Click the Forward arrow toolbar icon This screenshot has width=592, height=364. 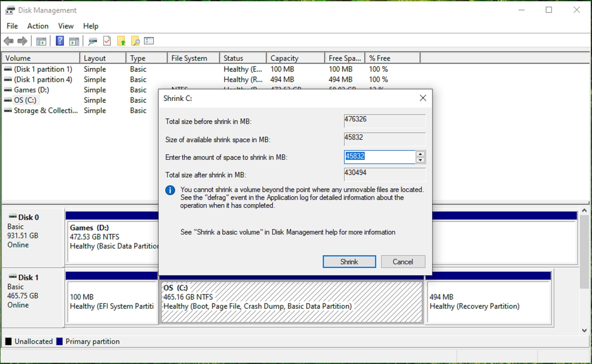tap(22, 41)
